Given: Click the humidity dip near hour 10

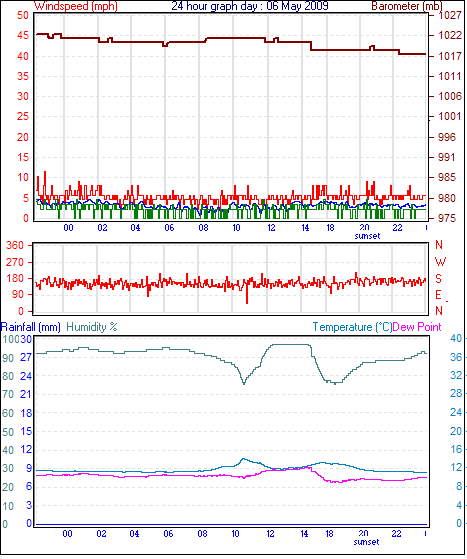Looking at the screenshot, I should point(244,383).
